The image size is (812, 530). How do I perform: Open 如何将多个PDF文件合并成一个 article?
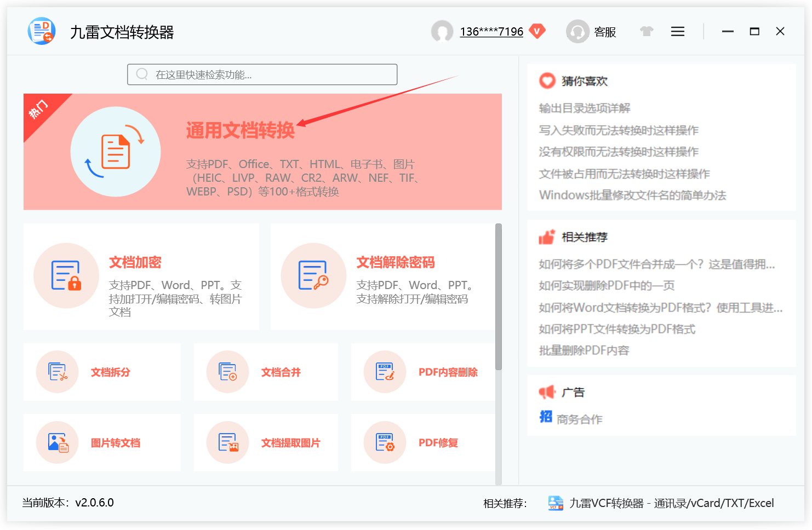(x=657, y=264)
